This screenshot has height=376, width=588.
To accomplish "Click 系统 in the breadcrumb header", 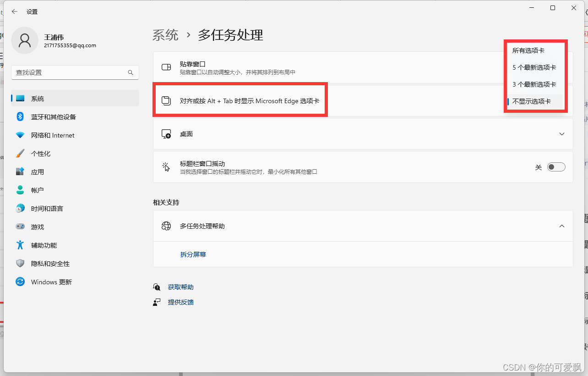I will click(x=165, y=35).
